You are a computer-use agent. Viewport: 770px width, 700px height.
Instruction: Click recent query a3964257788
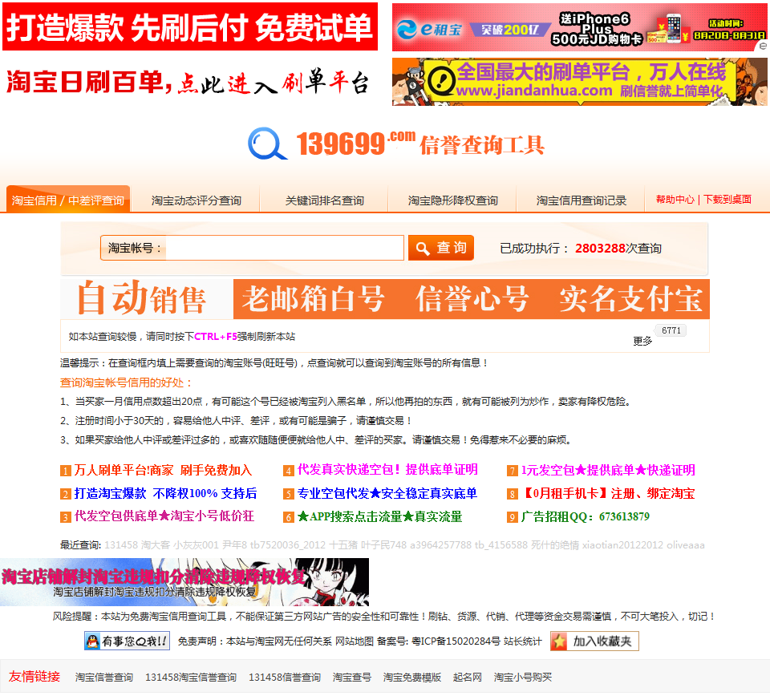click(440, 545)
